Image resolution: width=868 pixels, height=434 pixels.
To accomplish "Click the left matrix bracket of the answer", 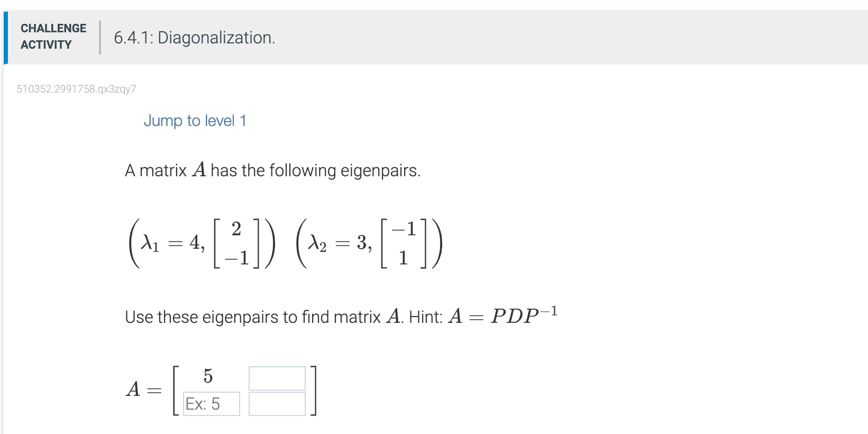I will tap(175, 390).
